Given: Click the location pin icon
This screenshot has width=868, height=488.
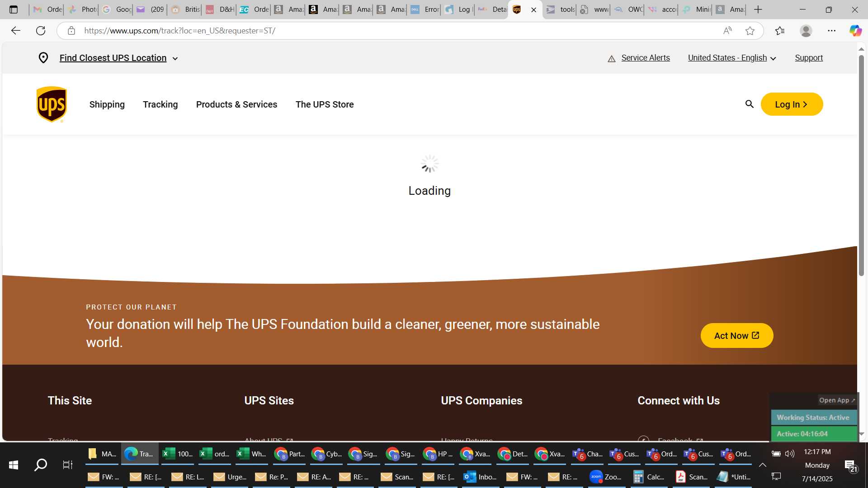Looking at the screenshot, I should click(x=43, y=58).
